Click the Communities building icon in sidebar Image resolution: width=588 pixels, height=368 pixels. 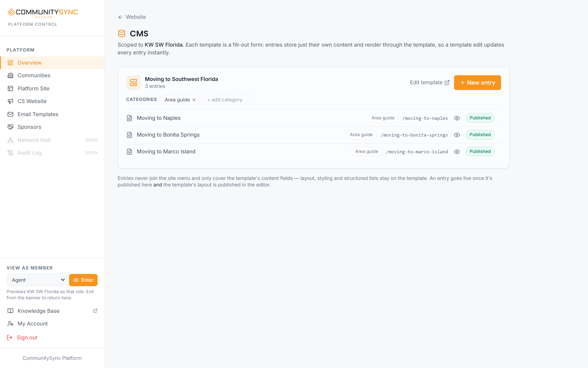(x=10, y=75)
